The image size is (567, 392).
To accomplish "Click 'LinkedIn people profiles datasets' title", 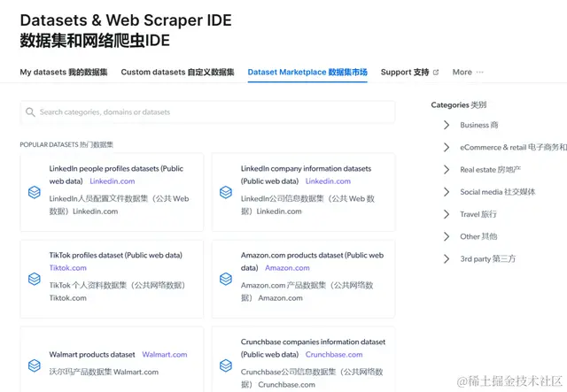I will [116, 175].
